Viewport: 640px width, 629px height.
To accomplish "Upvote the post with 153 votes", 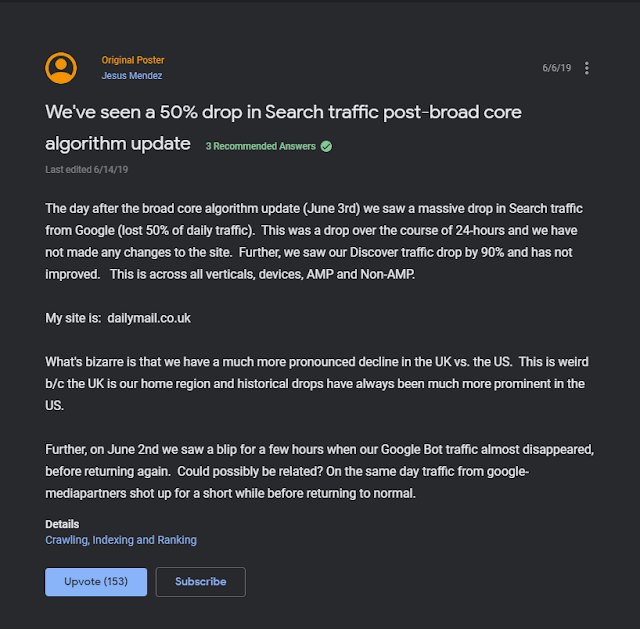I will point(96,582).
